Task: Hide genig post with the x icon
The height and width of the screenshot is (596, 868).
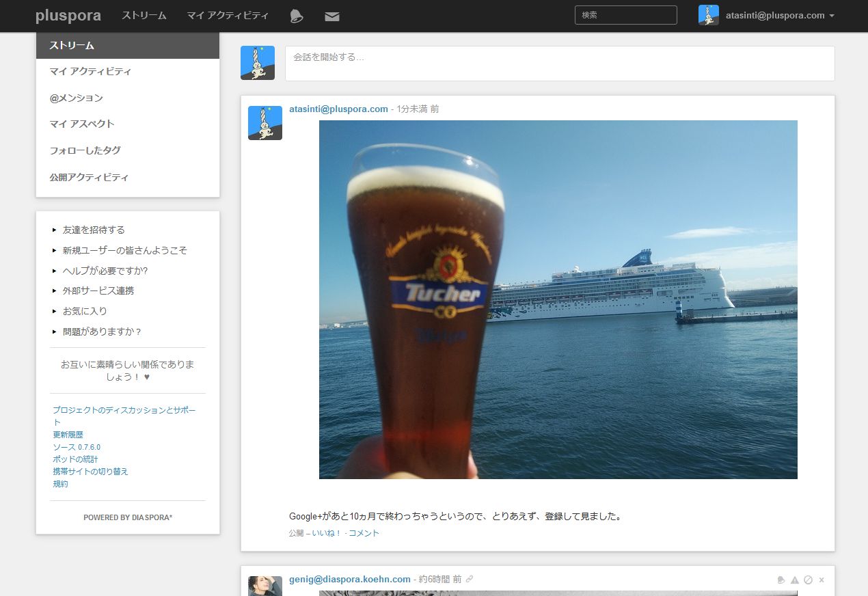Action: (822, 580)
